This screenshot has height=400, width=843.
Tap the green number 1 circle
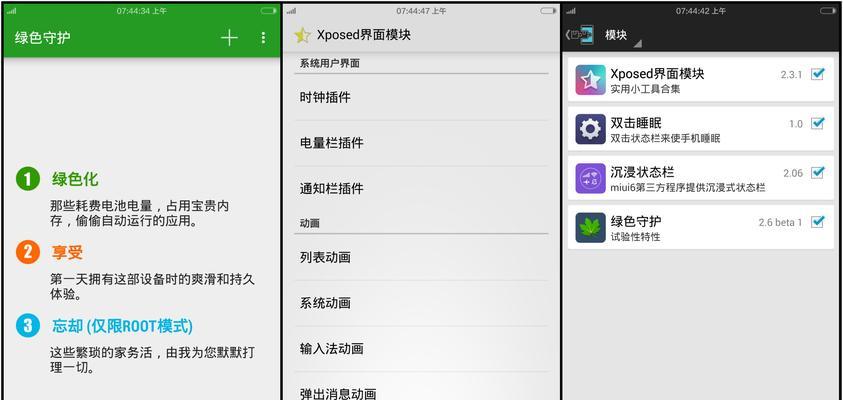coord(28,179)
